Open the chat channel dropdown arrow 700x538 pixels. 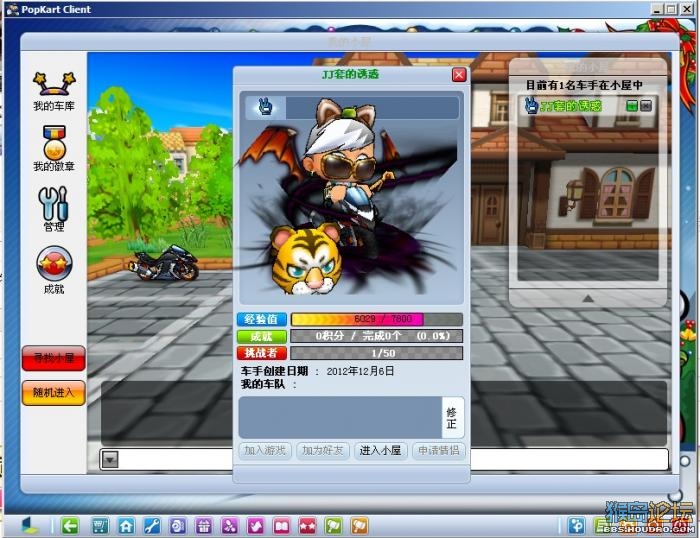[110, 459]
